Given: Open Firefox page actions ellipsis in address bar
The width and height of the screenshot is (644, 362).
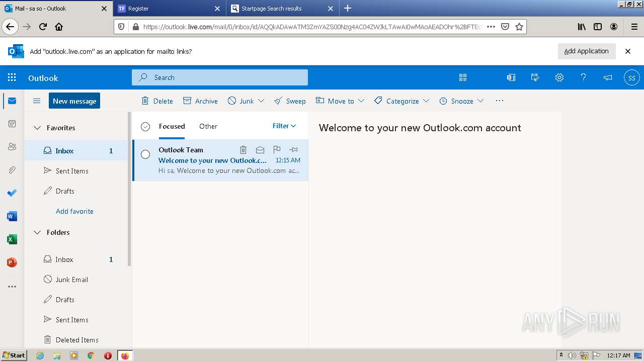Looking at the screenshot, I should click(x=491, y=27).
